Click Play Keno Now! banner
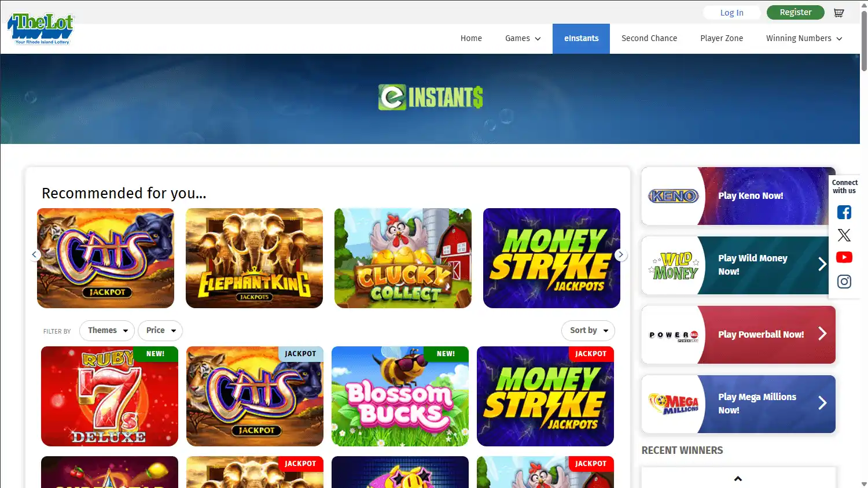The height and width of the screenshot is (488, 868). [738, 196]
